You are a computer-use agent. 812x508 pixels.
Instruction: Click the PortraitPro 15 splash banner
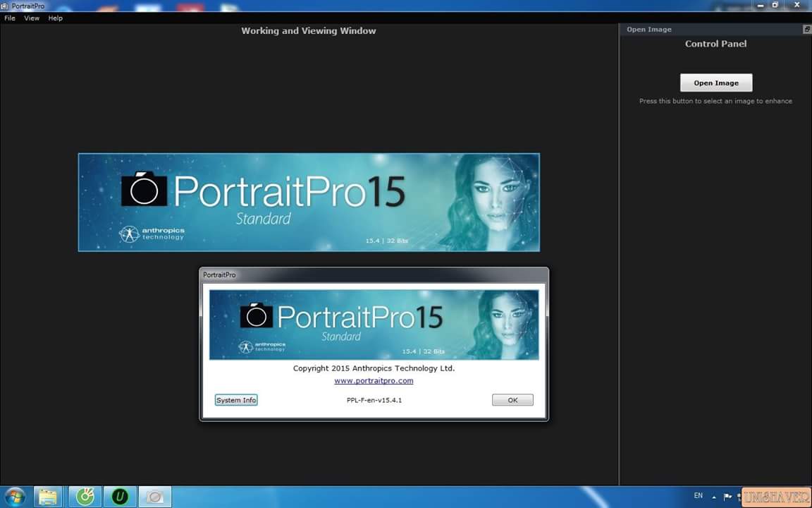coord(309,202)
